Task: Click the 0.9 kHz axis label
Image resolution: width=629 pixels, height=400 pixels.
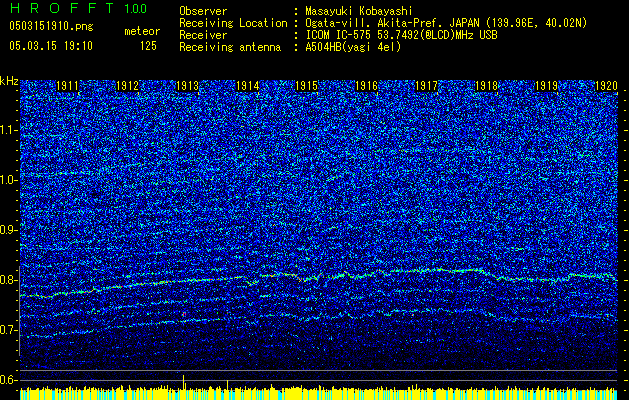Action: [9, 230]
